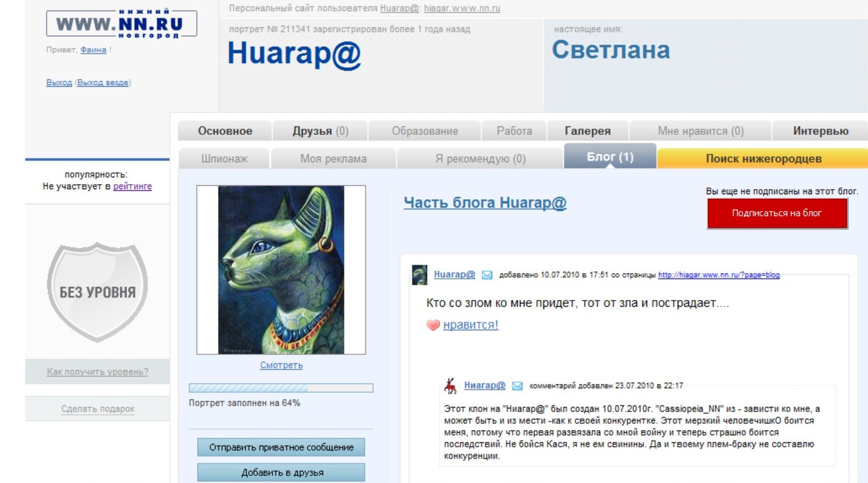The height and width of the screenshot is (483, 868).
Task: Click the heart icon beside нравится
Action: click(x=433, y=325)
